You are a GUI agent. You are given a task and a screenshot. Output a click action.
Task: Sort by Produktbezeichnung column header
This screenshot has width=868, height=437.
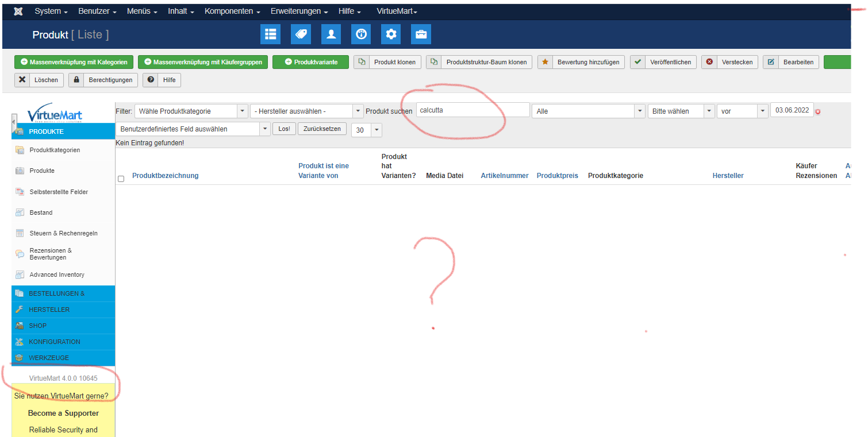pos(166,176)
